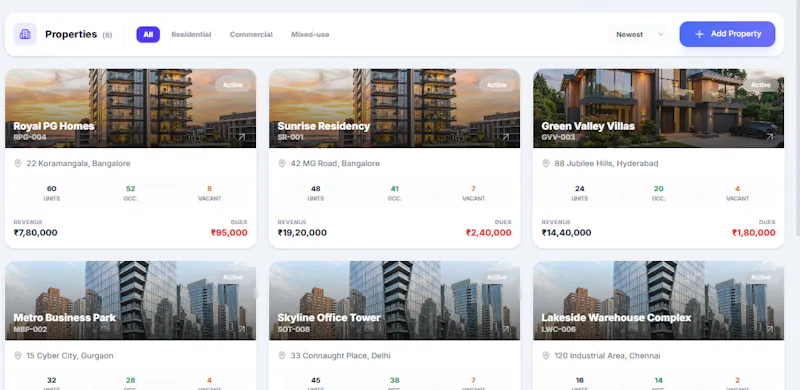The height and width of the screenshot is (390, 800).
Task: Click the Lakeside Warehouse Complex title
Action: [x=616, y=318]
